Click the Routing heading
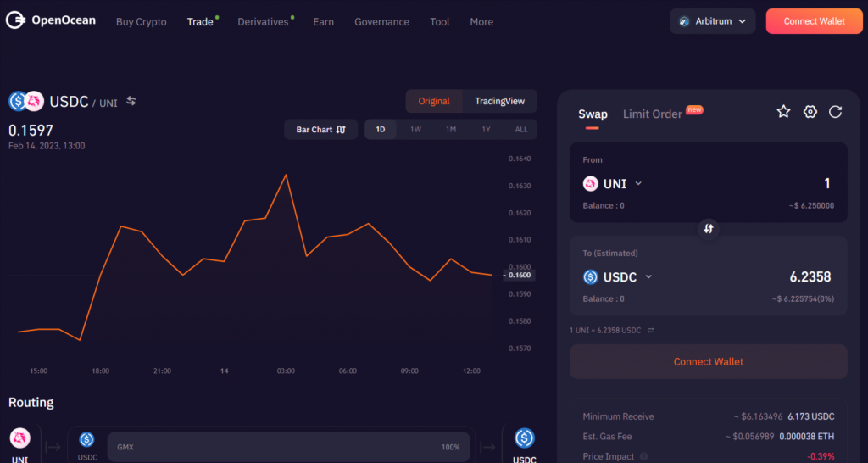 [x=31, y=402]
